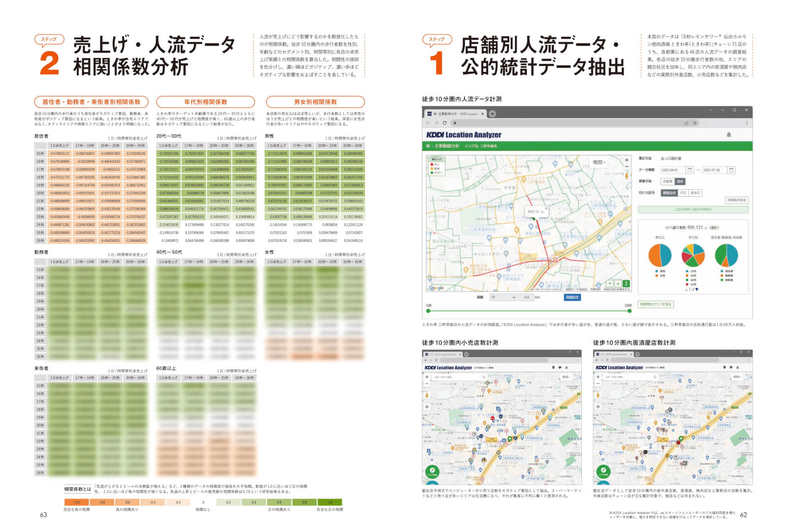Image resolution: width=787 pixels, height=532 pixels.
Task: Select the 新・主要動線分析 browser tab in the top window
Action: tap(455, 114)
